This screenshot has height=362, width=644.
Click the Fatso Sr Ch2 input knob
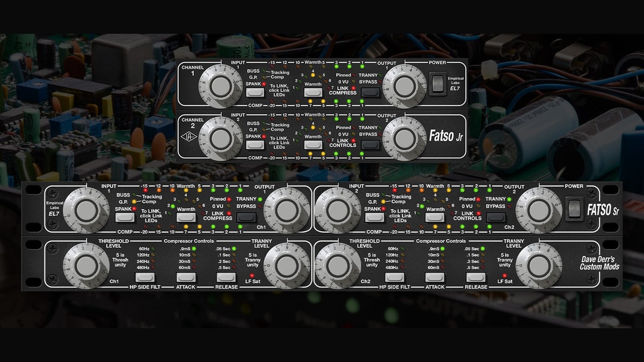[337, 210]
